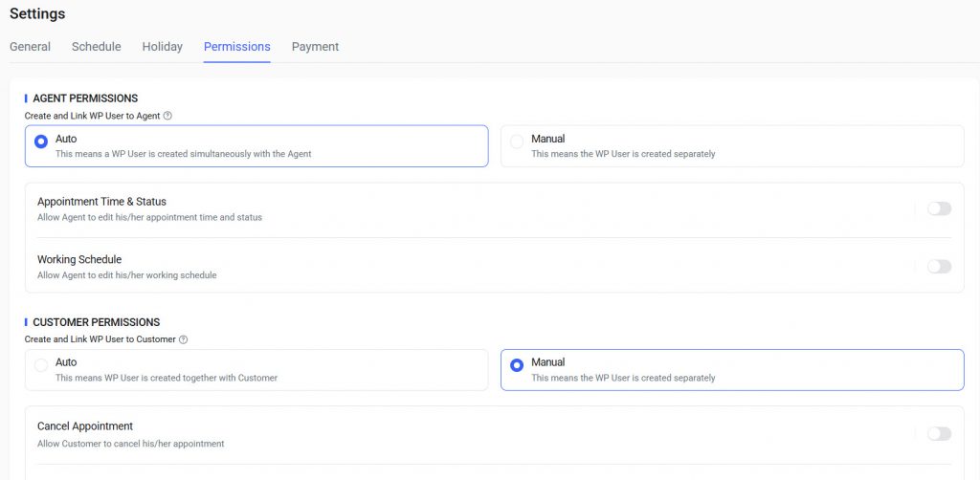
Task: Choose Auto radio under Customer Permissions
Action: (x=41, y=365)
